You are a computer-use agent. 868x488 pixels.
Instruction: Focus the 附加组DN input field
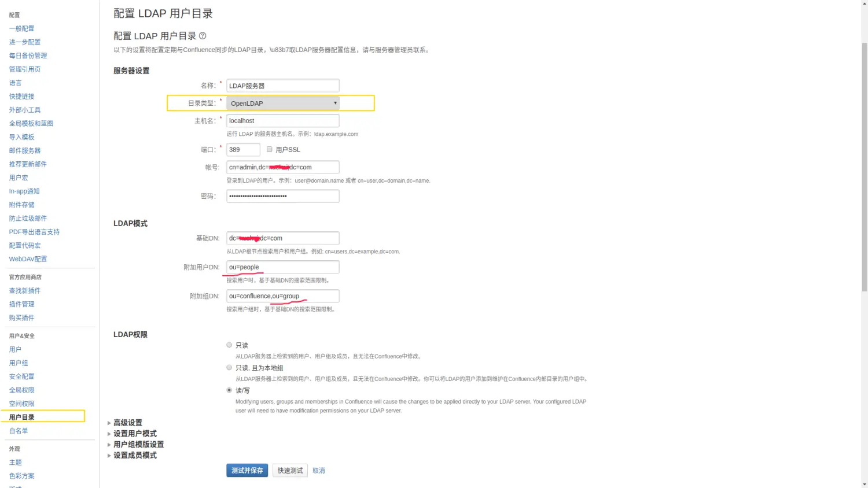(283, 296)
